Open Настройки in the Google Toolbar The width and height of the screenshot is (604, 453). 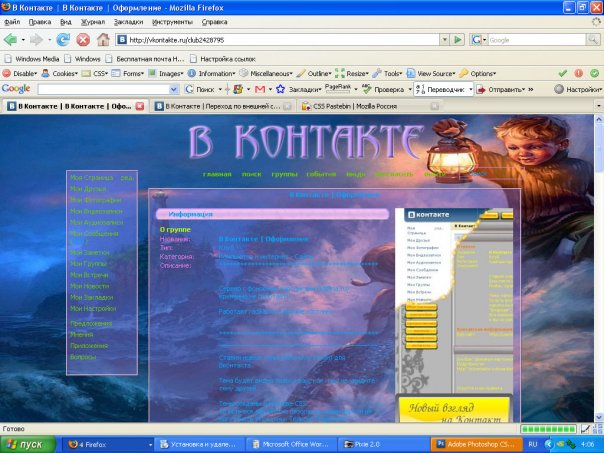[578, 89]
